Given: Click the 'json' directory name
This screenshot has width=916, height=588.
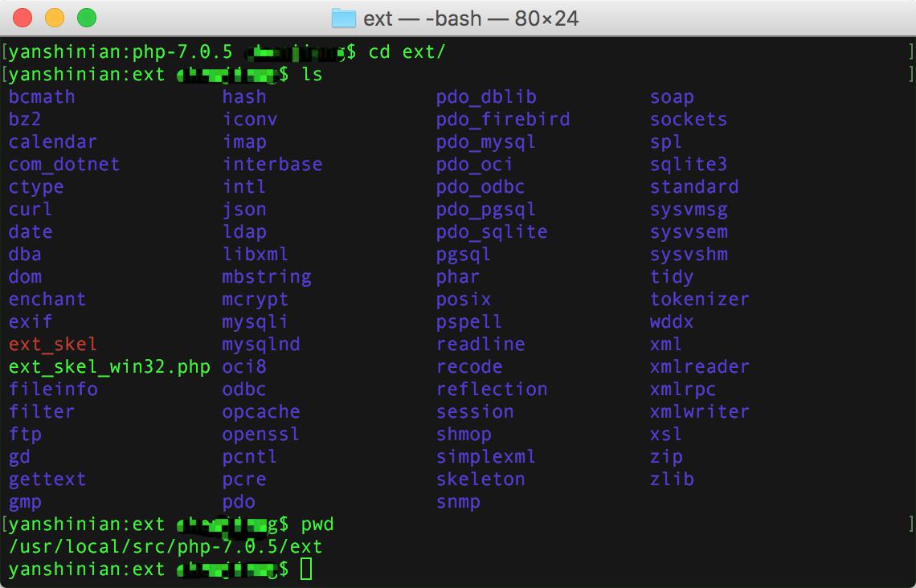Looking at the screenshot, I should [244, 210].
